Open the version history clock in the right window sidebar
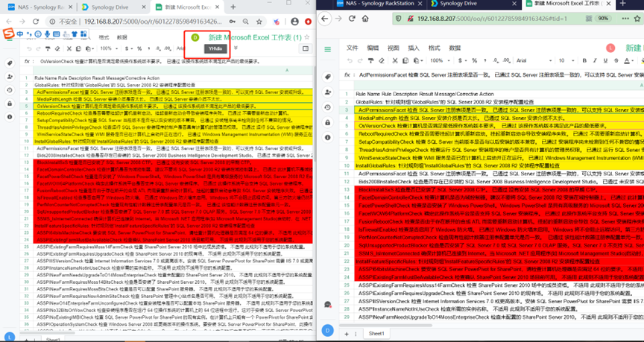 coord(328,107)
